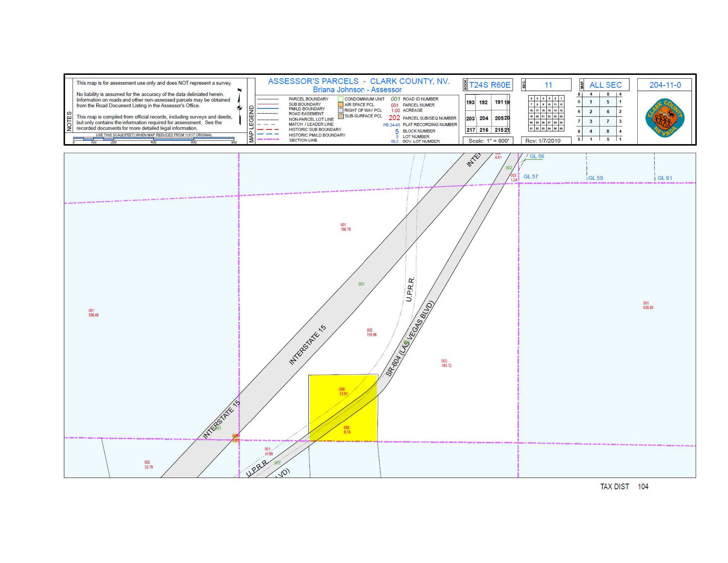Click the feet scale bar in the notes

(x=153, y=139)
